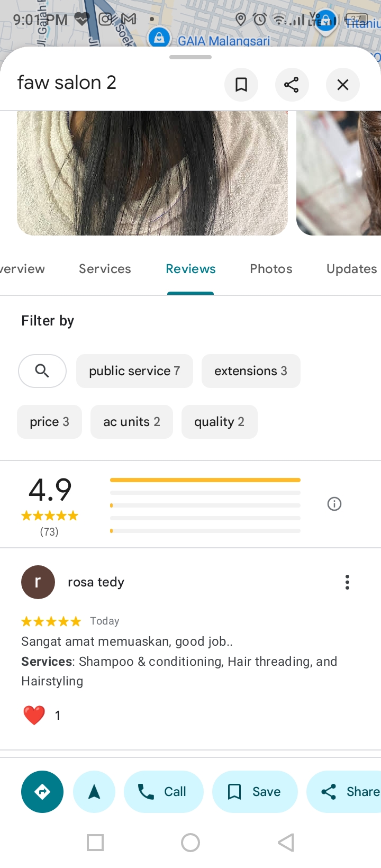Tap the five-star rating bar
381x868 pixels.
point(205,480)
